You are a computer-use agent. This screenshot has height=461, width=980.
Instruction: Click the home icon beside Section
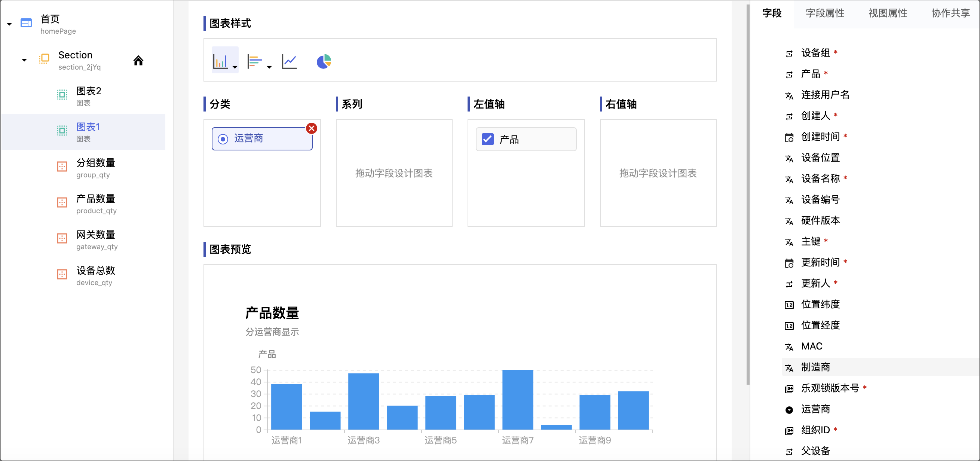[x=138, y=60]
